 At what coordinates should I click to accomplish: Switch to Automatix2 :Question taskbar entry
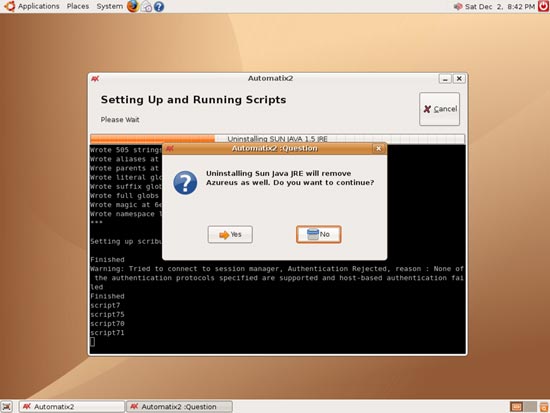coord(179,407)
